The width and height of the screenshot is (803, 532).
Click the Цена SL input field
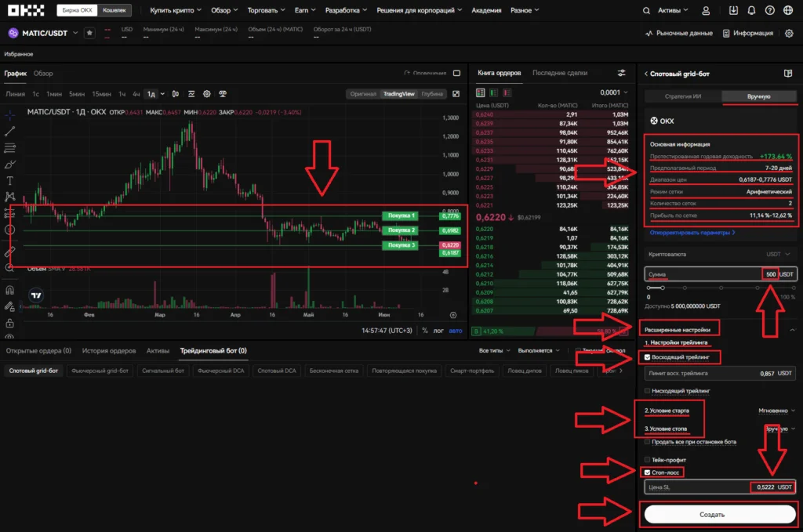(x=720, y=487)
